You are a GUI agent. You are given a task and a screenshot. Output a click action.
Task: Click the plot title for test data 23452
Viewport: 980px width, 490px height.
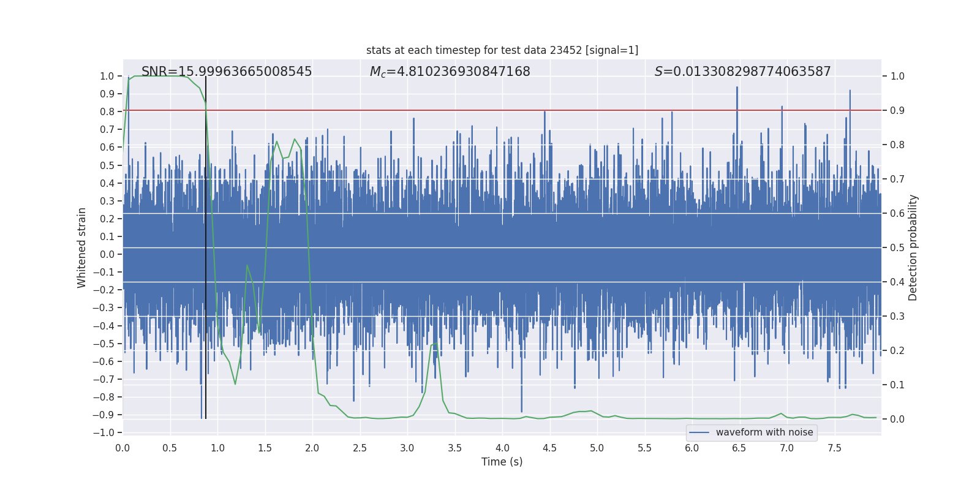502,50
